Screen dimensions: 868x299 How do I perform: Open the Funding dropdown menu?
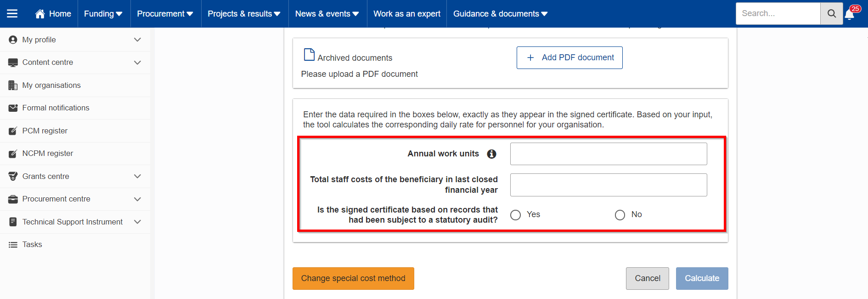point(103,14)
